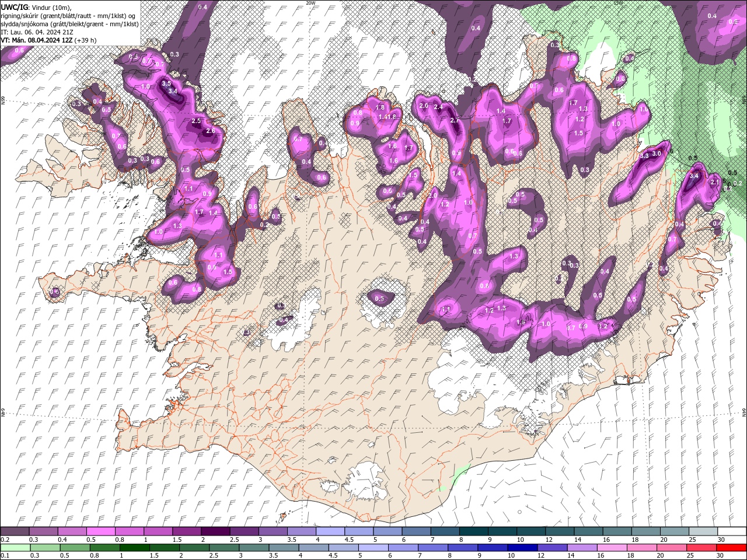Image resolution: width=747 pixels, height=560 pixels.
Task: Click the '2.4' precipitation value on the map
Action: pyautogui.click(x=438, y=107)
